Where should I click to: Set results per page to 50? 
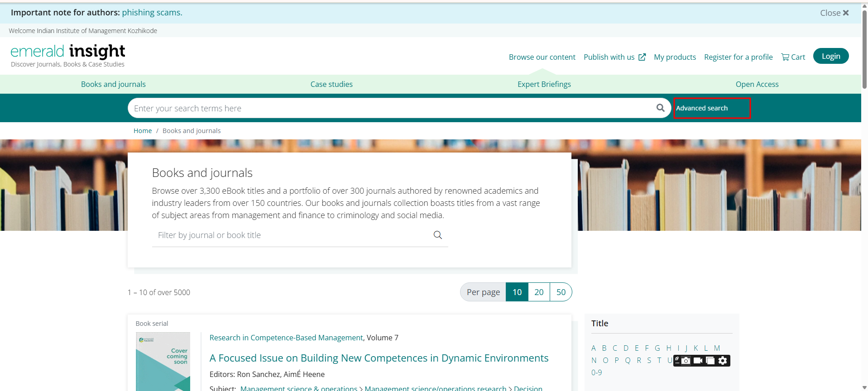click(561, 292)
